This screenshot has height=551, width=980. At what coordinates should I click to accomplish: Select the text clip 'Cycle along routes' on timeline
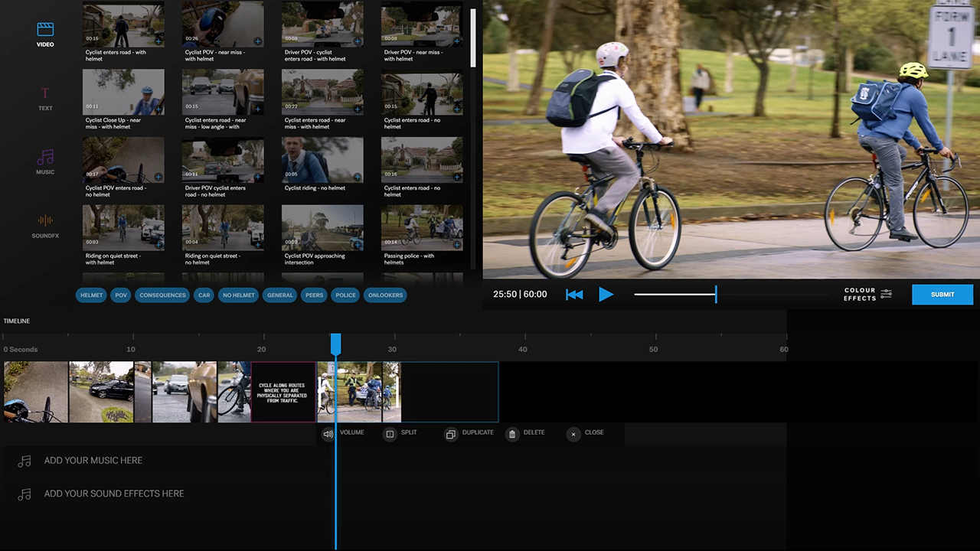tap(283, 392)
